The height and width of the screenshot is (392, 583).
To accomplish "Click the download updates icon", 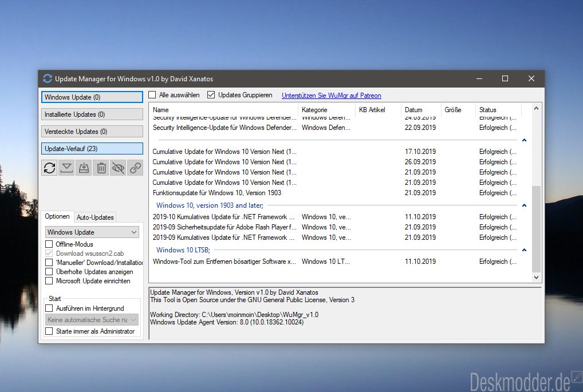I will click(x=66, y=168).
